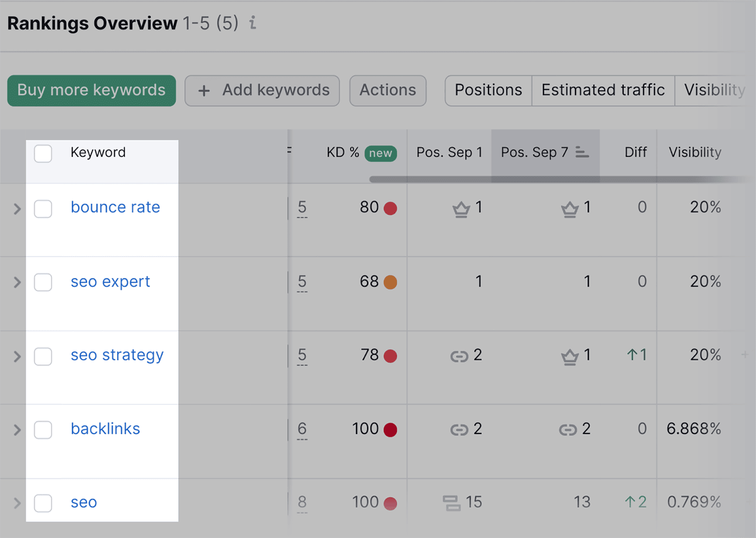Check the checkbox for backlinks keyword
Screen dimensions: 756x538
click(43, 430)
